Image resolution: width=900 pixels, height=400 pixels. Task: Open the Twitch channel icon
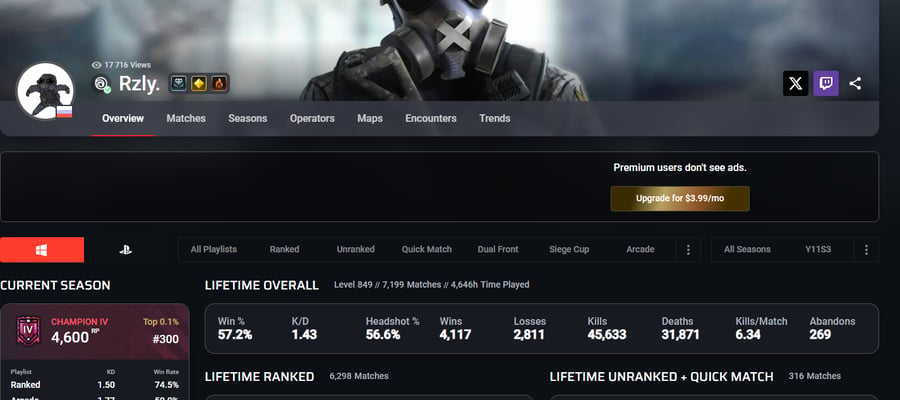click(x=826, y=84)
